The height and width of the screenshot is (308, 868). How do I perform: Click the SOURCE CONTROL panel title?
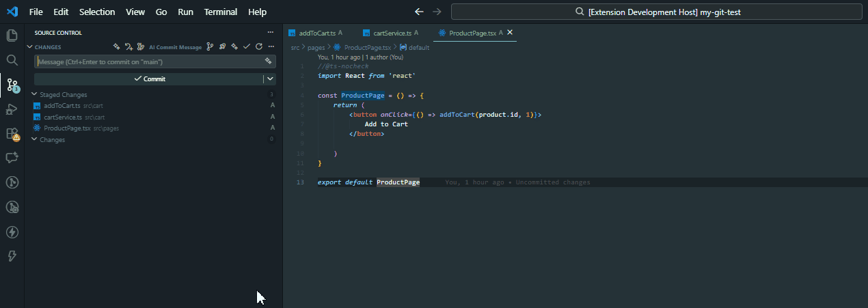pyautogui.click(x=58, y=33)
